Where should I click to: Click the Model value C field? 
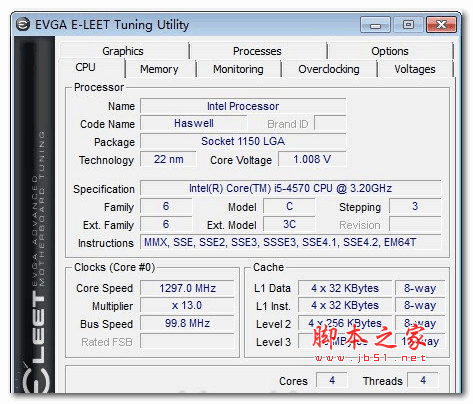(x=289, y=206)
